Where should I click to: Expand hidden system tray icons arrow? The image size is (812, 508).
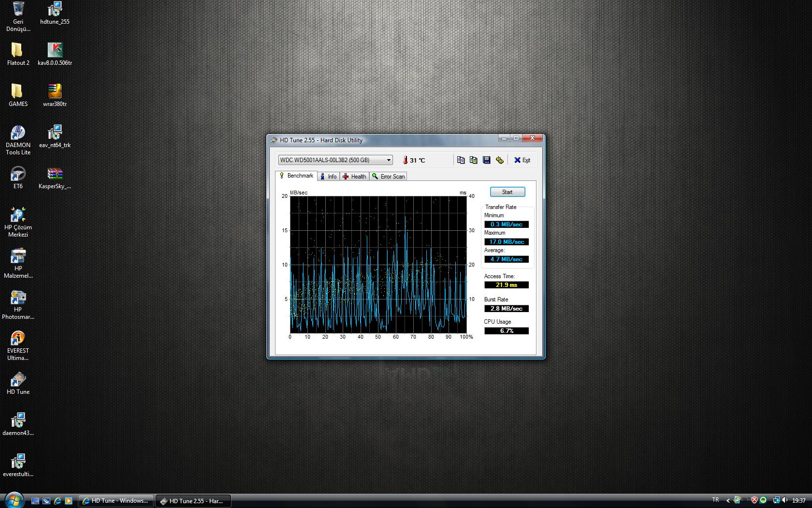[x=728, y=501]
